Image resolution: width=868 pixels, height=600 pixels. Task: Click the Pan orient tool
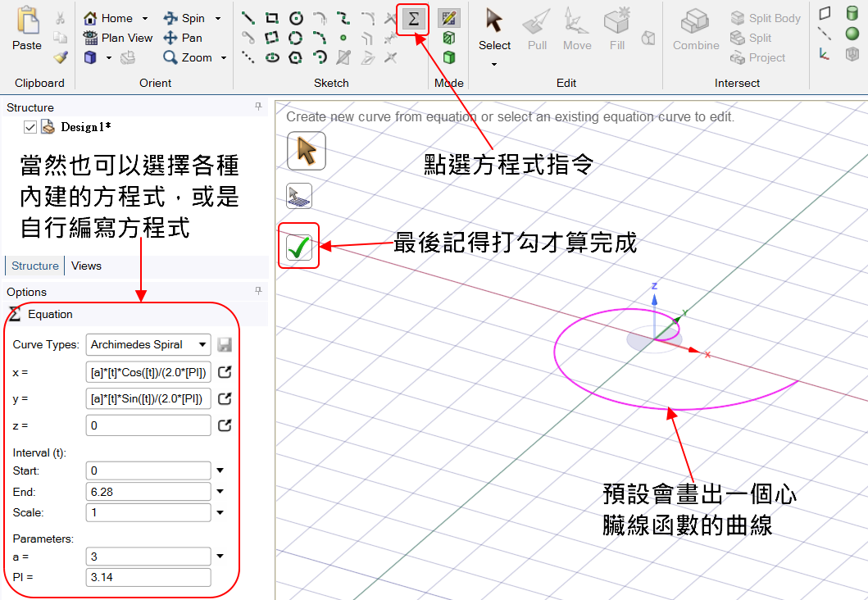pos(184,38)
